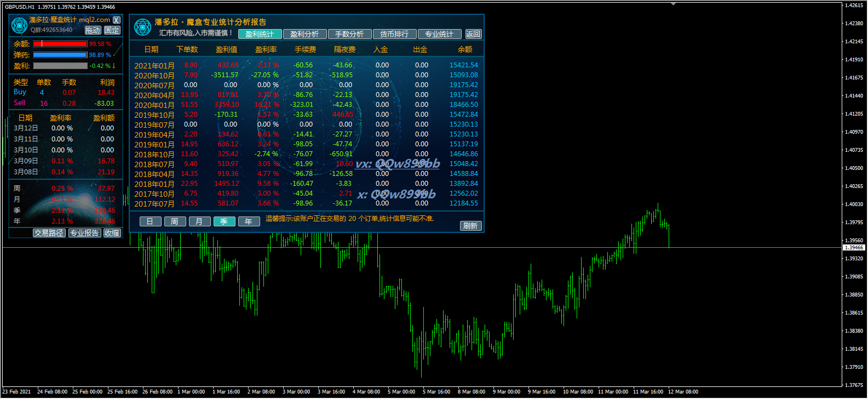
Task: Click the 2020年01月 date row
Action: pyautogui.click(x=154, y=105)
